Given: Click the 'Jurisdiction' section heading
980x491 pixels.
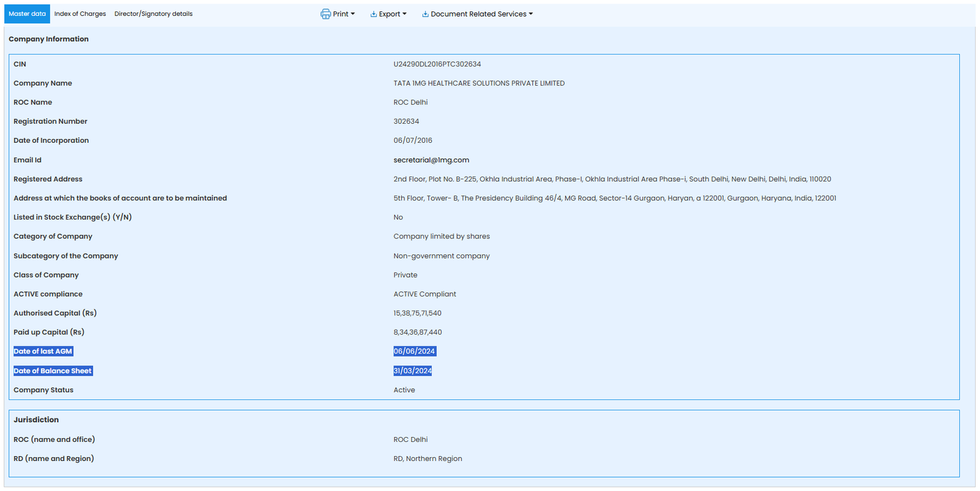Looking at the screenshot, I should tap(36, 420).
